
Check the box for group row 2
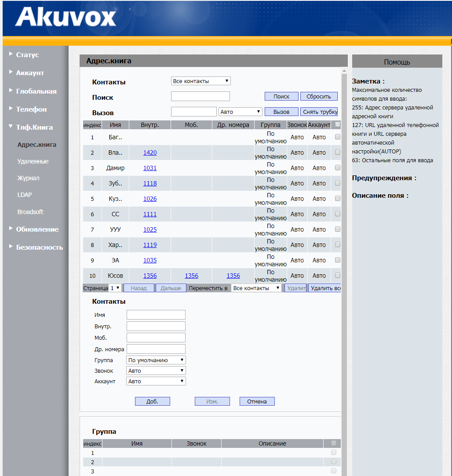(x=334, y=462)
